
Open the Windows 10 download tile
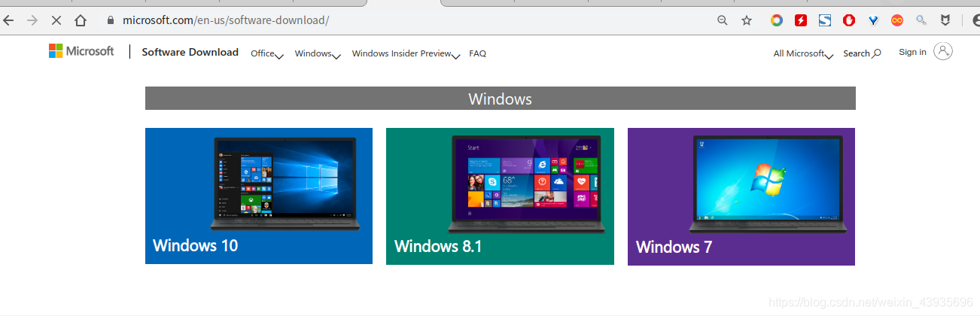(x=259, y=196)
